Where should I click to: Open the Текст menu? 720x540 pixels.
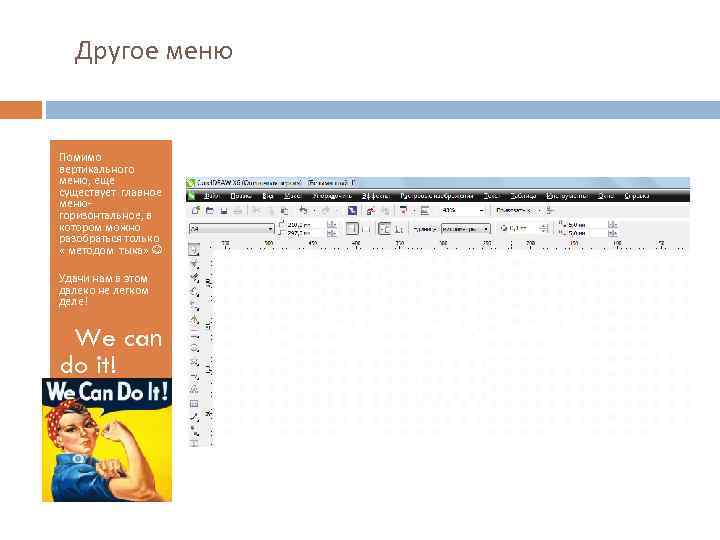pos(491,196)
